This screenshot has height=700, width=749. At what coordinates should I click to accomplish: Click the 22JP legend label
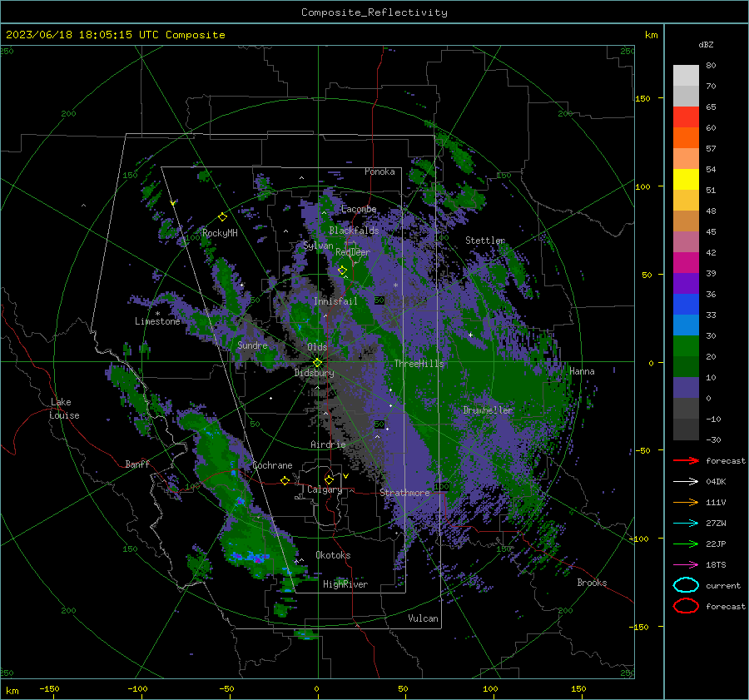tap(716, 544)
